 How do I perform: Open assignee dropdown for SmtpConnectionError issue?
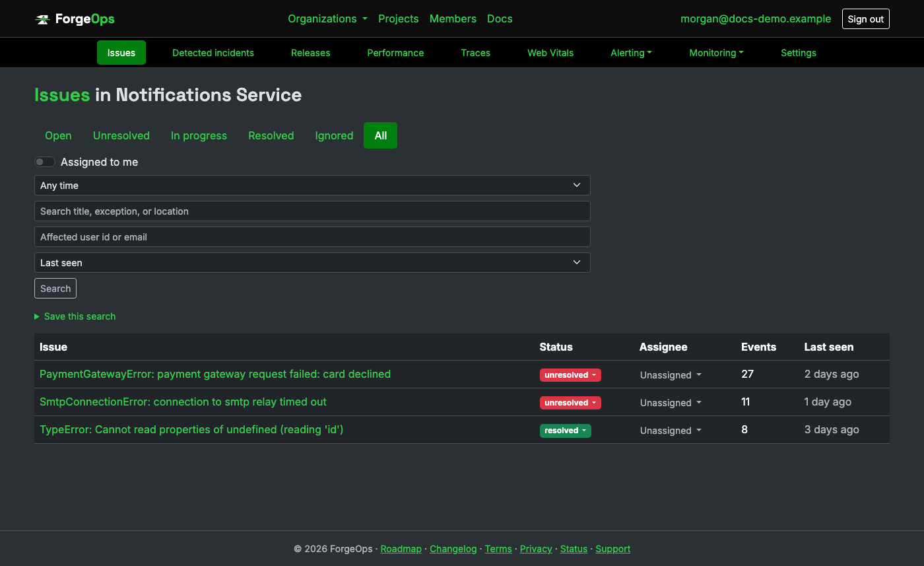tap(671, 403)
